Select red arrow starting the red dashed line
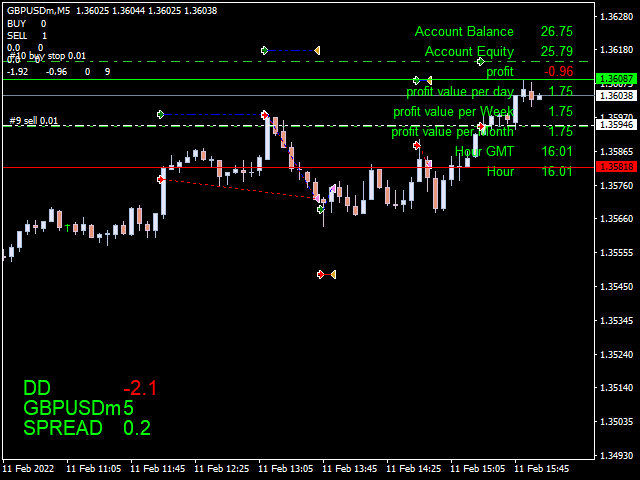 tap(161, 179)
